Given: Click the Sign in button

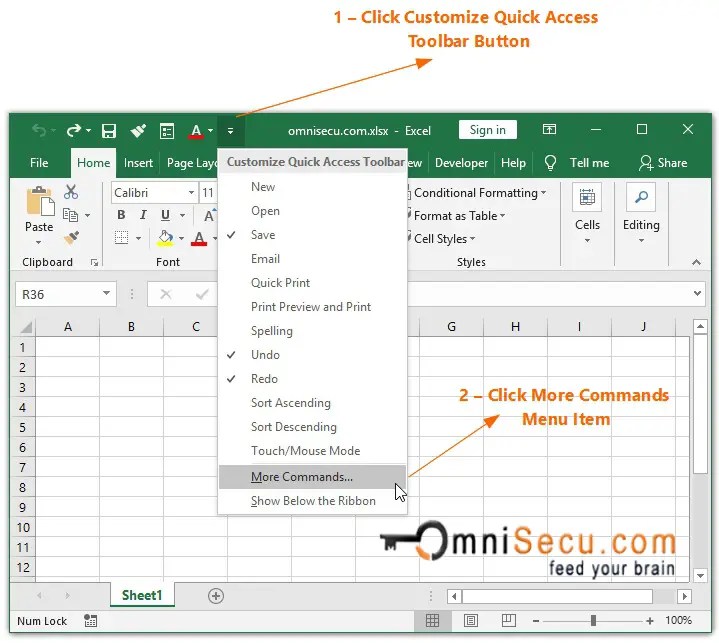Looking at the screenshot, I should point(487,130).
